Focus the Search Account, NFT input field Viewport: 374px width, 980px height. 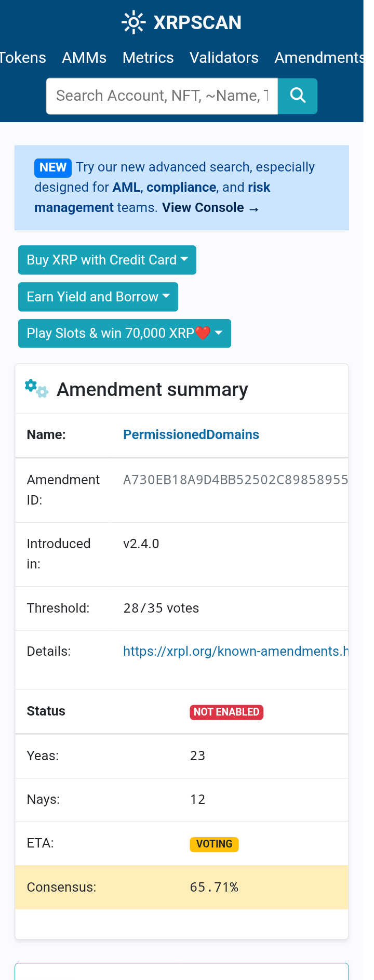click(162, 96)
